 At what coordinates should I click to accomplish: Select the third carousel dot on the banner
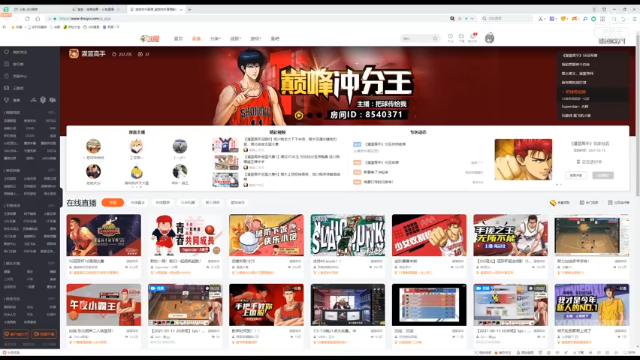[319, 116]
